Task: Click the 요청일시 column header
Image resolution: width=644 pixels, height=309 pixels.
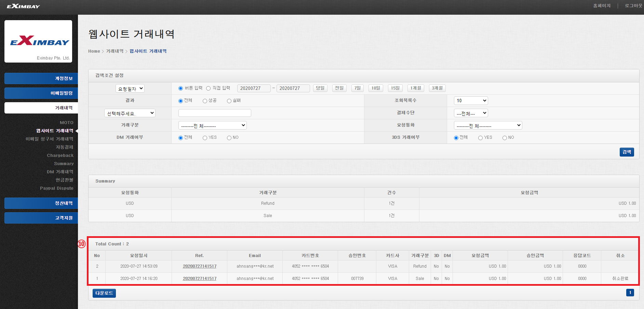Action: click(139, 256)
